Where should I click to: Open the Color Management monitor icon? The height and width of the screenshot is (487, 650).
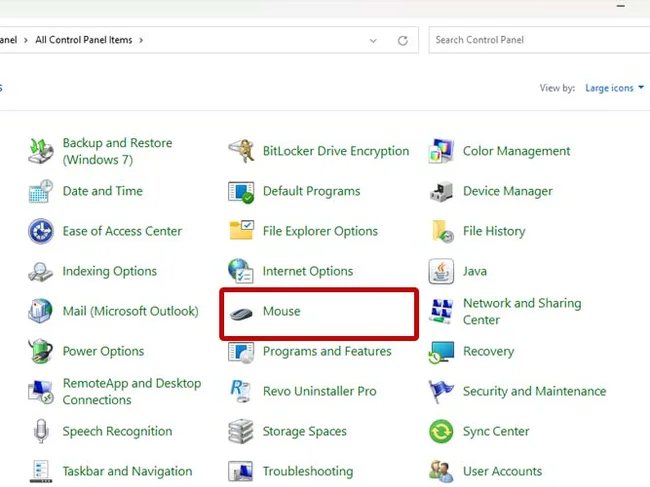441,151
